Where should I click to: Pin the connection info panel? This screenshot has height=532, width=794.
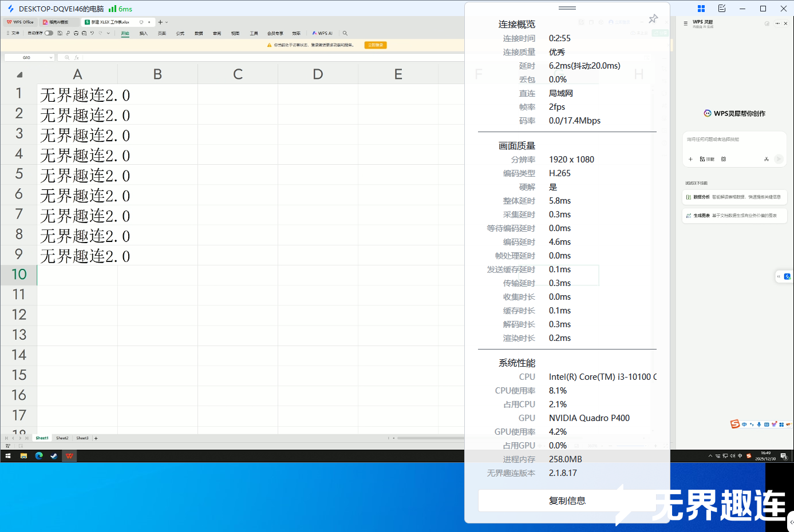click(x=653, y=19)
